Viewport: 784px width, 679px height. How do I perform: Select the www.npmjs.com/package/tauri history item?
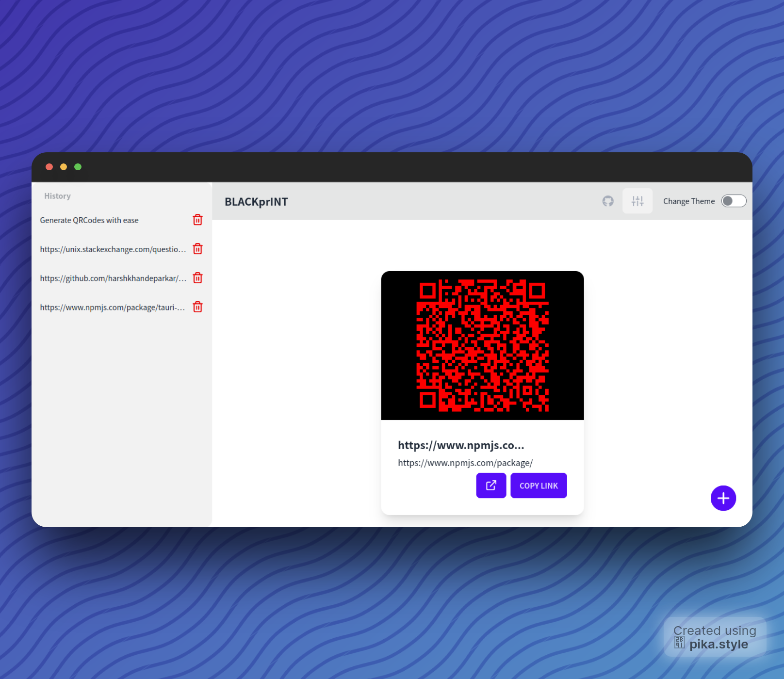coord(113,307)
